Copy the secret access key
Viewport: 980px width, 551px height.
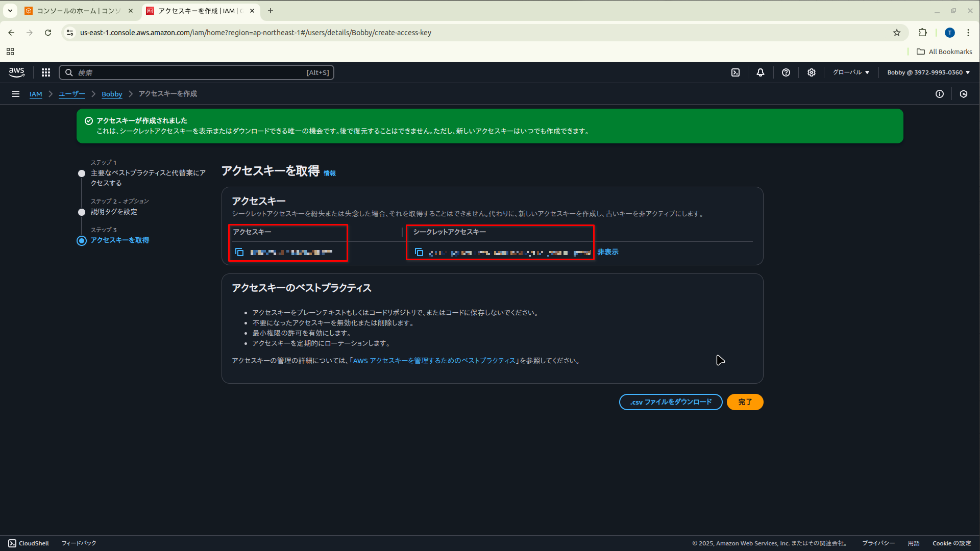(x=419, y=252)
